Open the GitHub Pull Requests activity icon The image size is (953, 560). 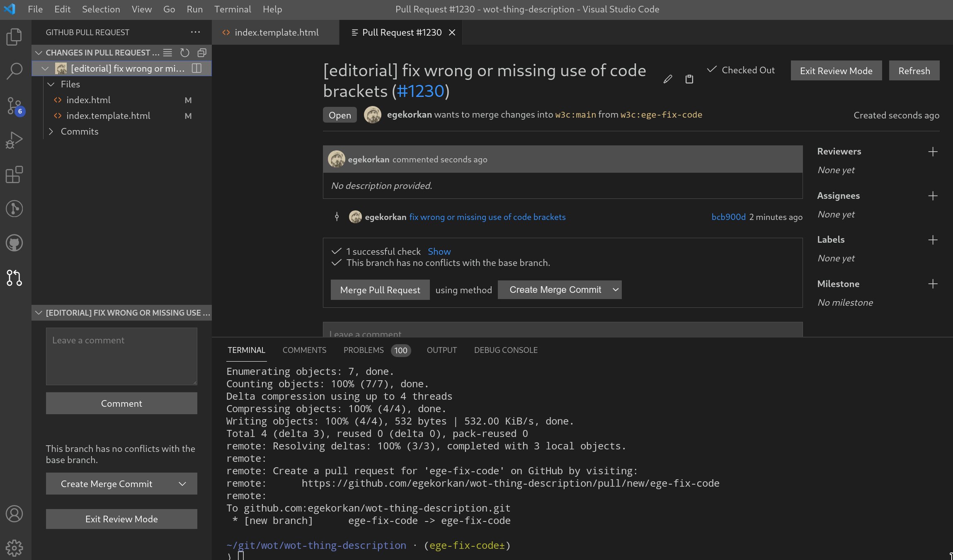coord(14,278)
